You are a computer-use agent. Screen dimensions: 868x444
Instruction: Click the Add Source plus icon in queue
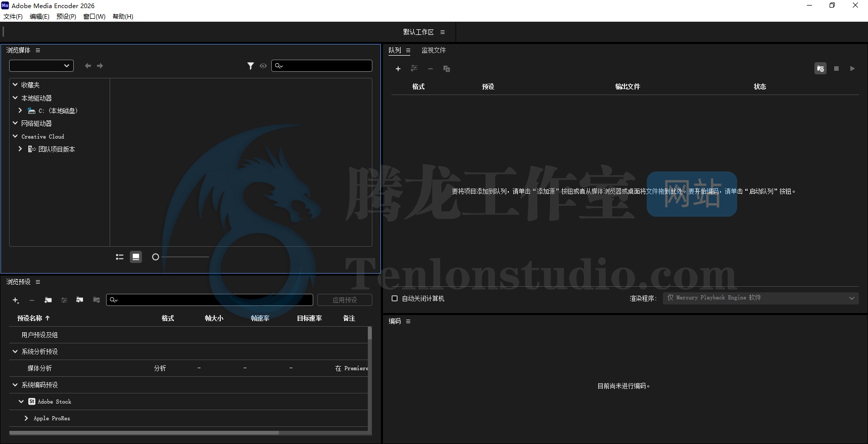398,69
